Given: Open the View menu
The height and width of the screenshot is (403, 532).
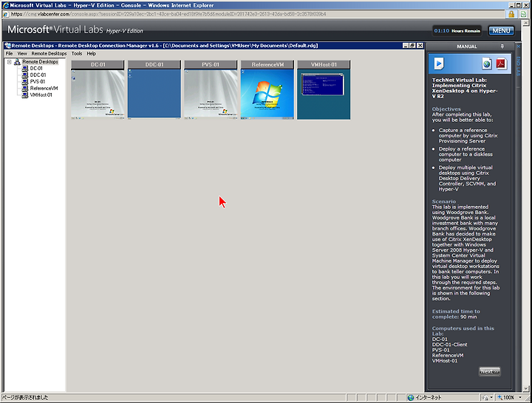Looking at the screenshot, I should tap(22, 54).
